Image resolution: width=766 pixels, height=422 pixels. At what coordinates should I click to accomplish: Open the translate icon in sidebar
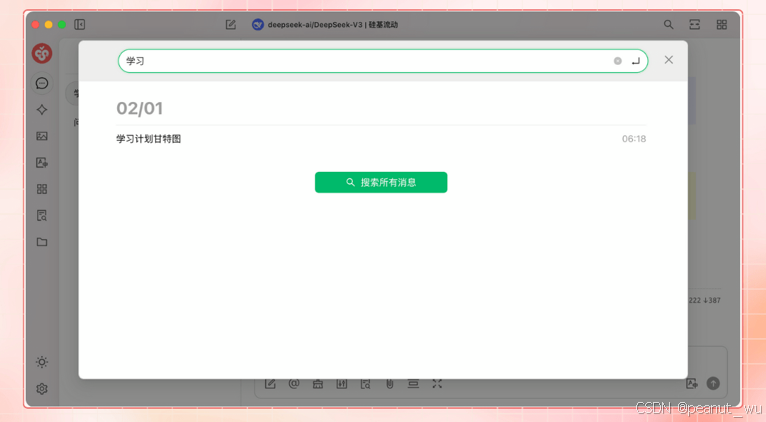click(x=42, y=163)
